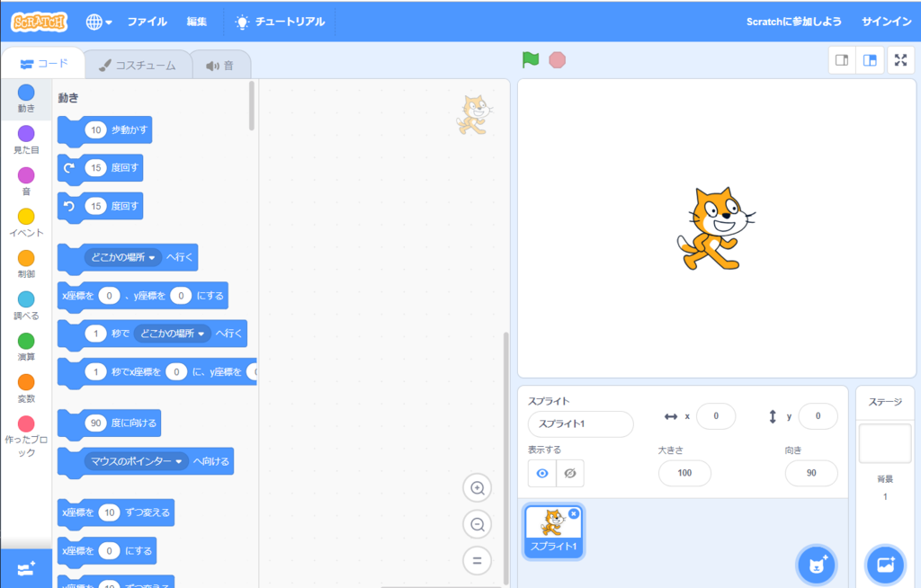The height and width of the screenshot is (588, 921).
Task: Open the choose a backdrop button
Action: point(885,566)
